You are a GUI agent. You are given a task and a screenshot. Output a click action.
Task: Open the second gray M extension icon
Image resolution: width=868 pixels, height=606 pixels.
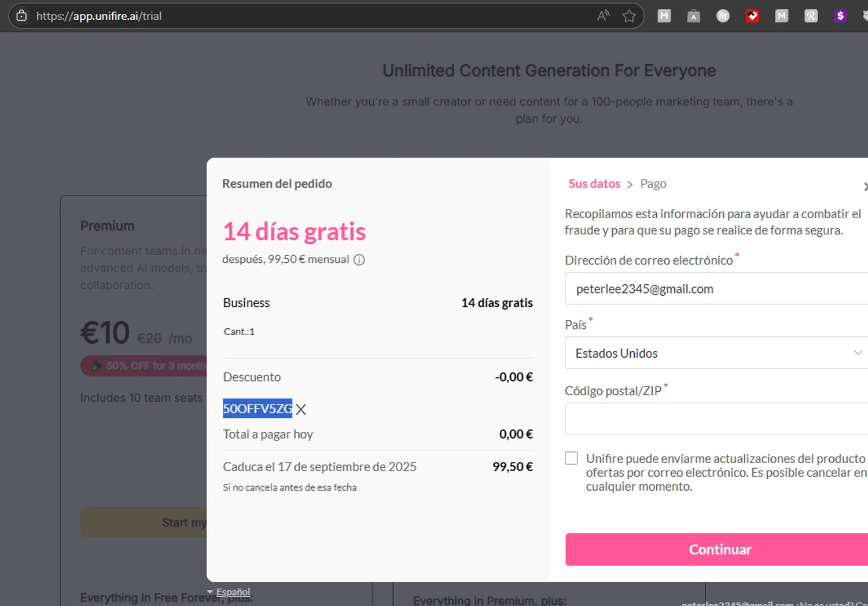[x=782, y=16]
